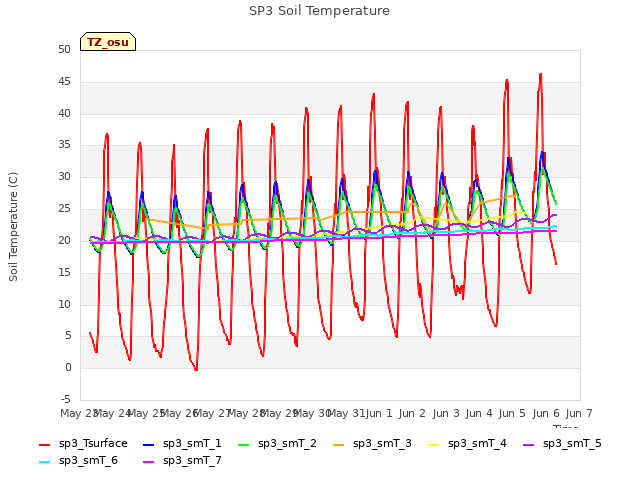The width and height of the screenshot is (640, 480).
Task: Click the magenta sp3_smT_7 legend swatch
Action: 149,462
